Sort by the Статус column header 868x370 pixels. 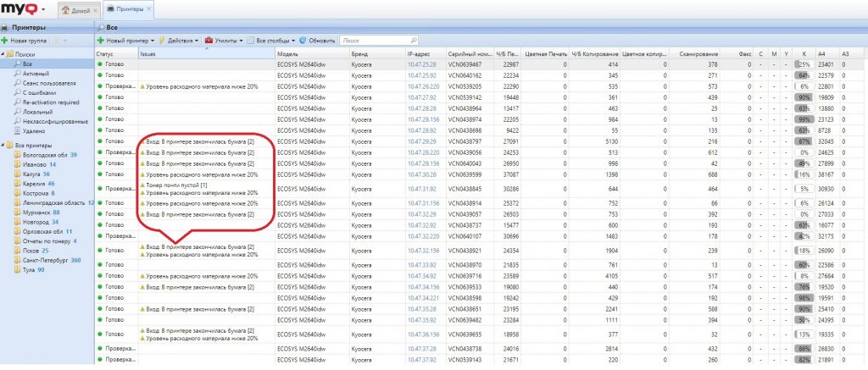[116, 53]
